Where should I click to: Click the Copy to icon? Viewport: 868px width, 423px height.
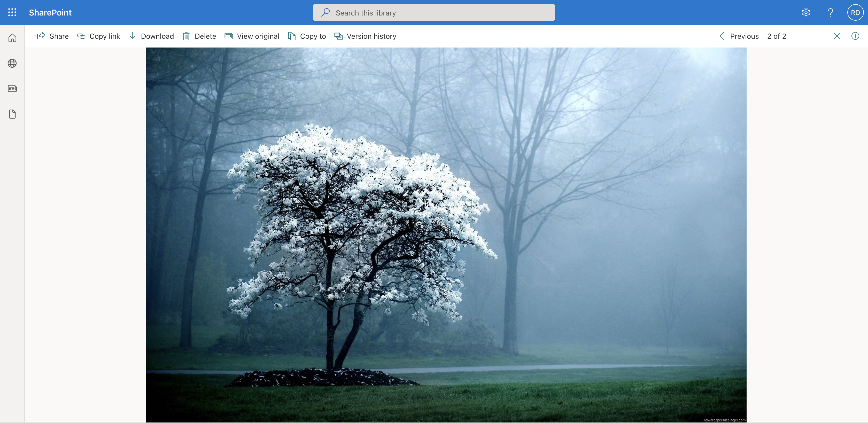pyautogui.click(x=292, y=36)
